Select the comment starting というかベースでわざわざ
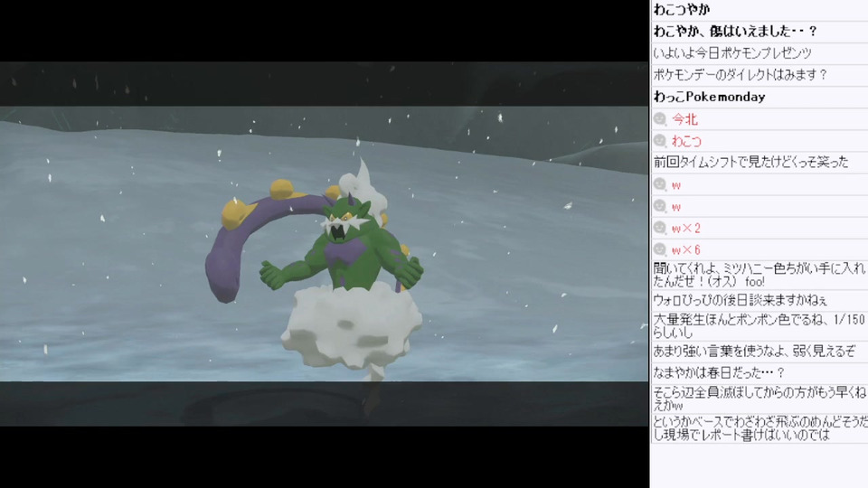868x488 pixels. (759, 428)
